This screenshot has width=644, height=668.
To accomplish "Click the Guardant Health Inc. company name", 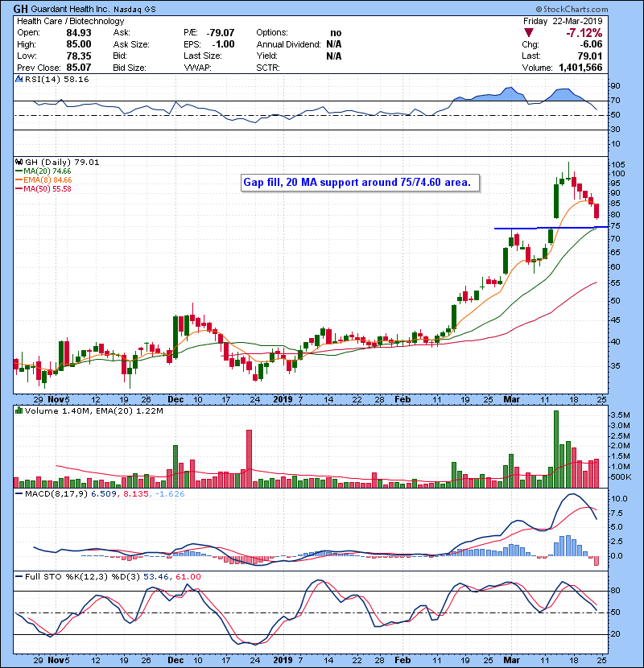I will click(70, 9).
